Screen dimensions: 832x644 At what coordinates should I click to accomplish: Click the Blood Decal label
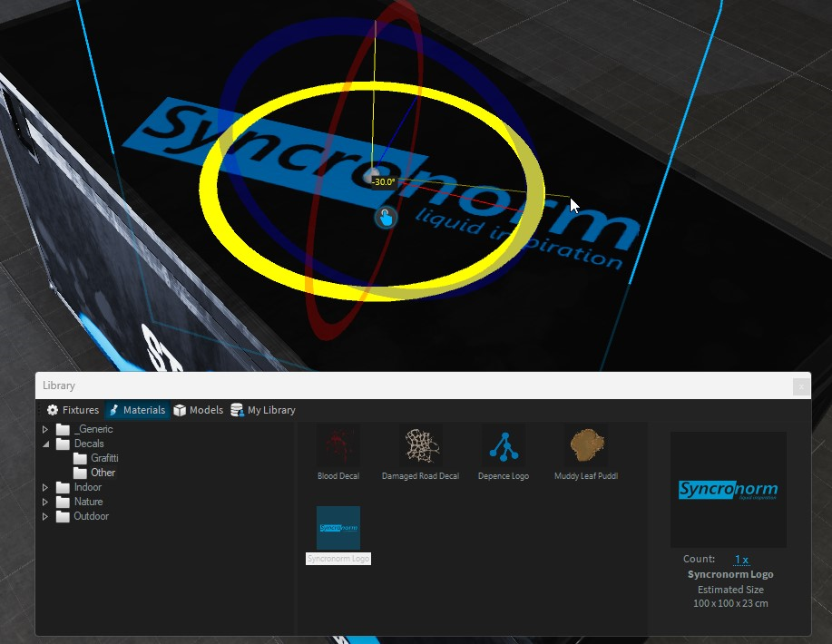tap(338, 476)
